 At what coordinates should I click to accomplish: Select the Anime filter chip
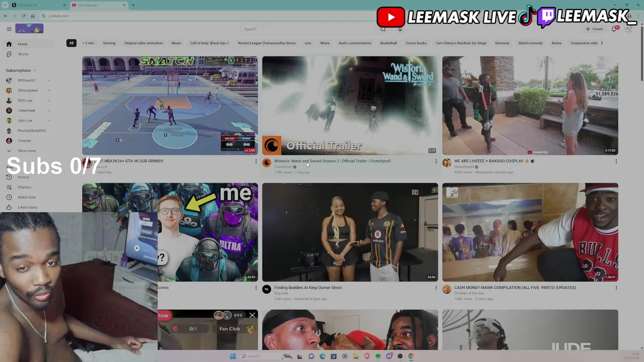(556, 43)
